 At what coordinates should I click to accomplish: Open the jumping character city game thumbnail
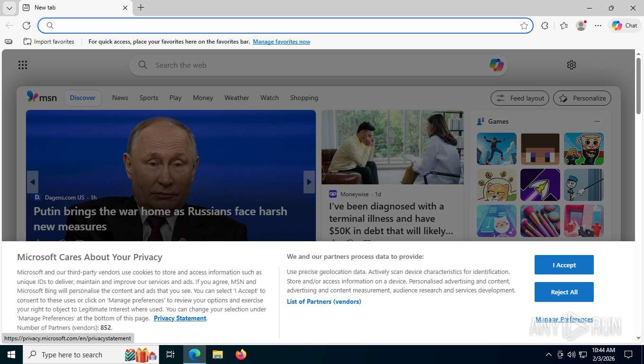click(497, 149)
